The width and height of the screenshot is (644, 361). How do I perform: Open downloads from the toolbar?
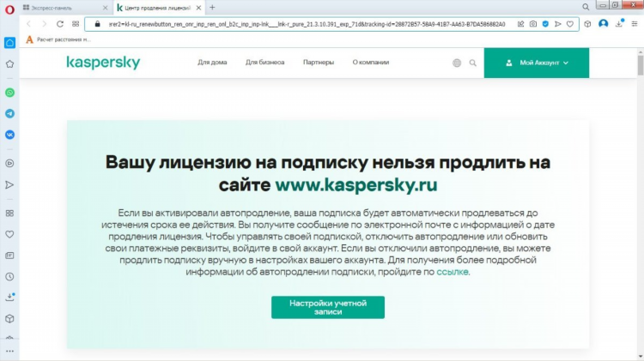(x=619, y=23)
